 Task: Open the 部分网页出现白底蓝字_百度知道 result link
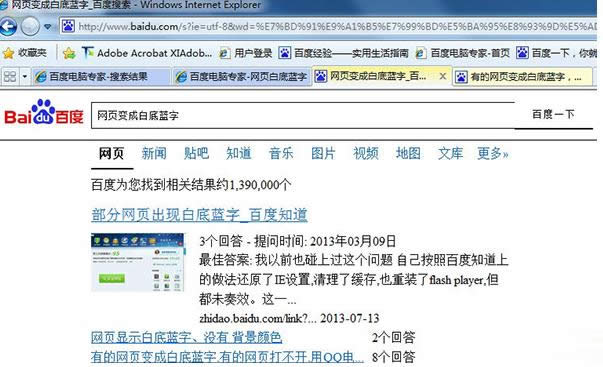199,215
